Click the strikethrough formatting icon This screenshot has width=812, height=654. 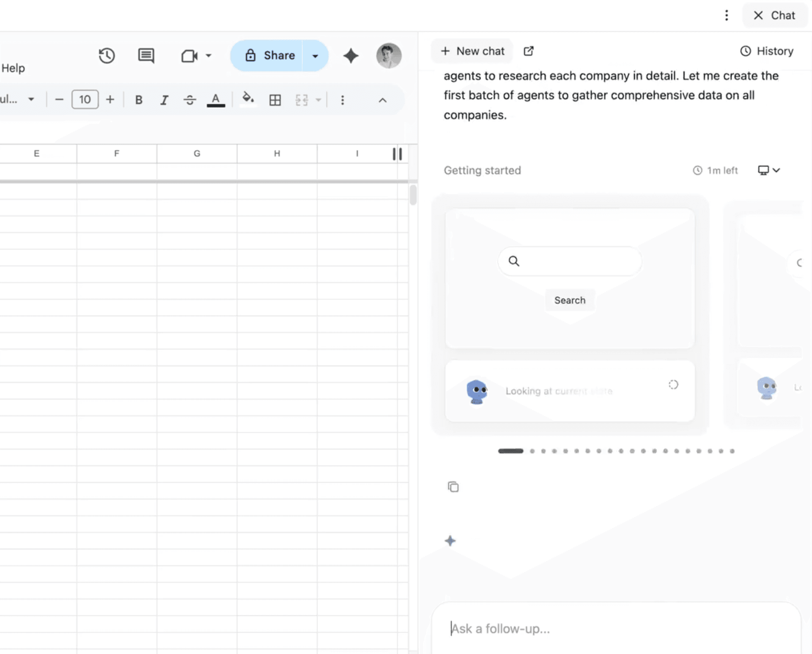tap(189, 100)
